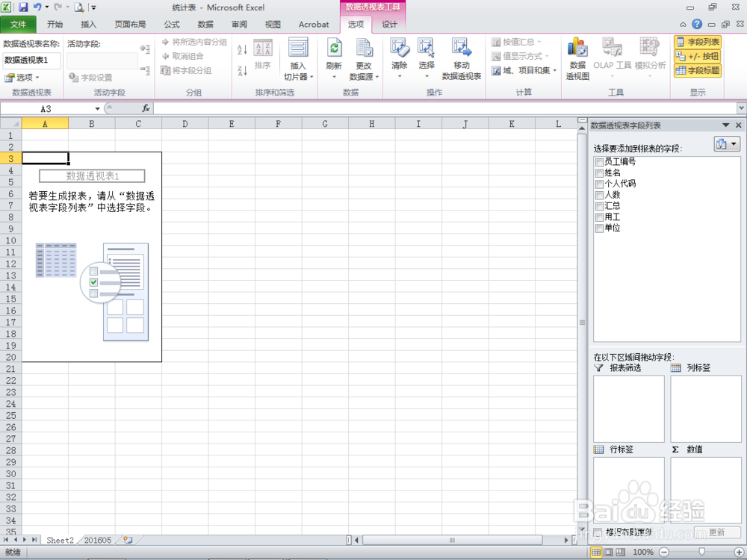Image resolution: width=747 pixels, height=560 pixels.
Task: Click the Save icon in quick access toolbar
Action: (x=23, y=7)
